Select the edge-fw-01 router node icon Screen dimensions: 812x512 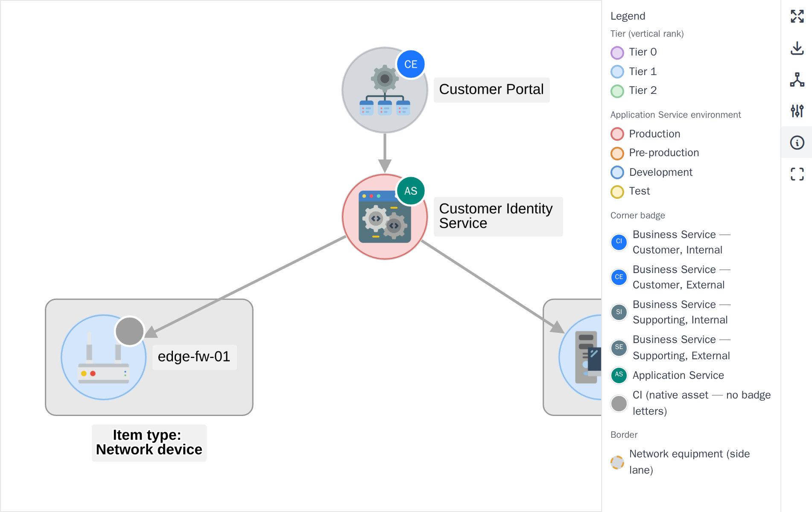[104, 357]
